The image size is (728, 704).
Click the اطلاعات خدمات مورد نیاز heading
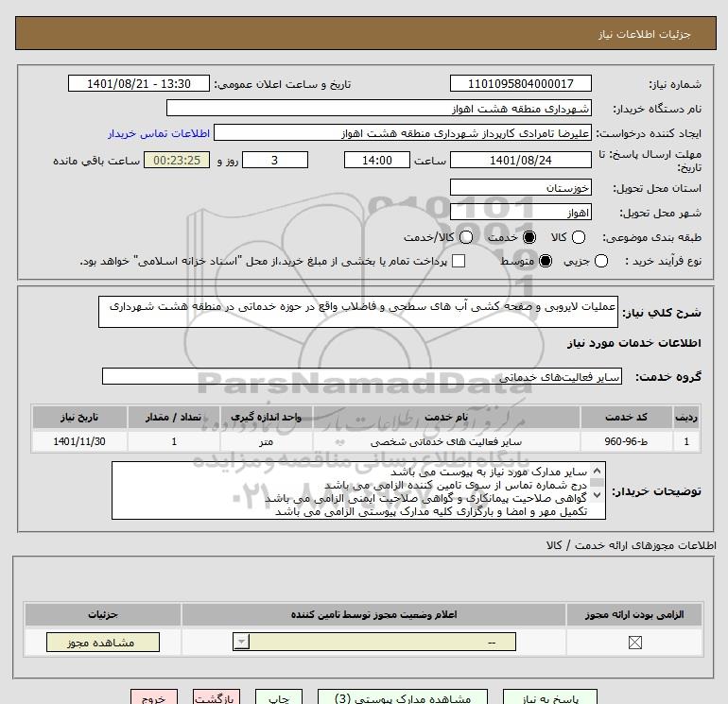(x=633, y=343)
